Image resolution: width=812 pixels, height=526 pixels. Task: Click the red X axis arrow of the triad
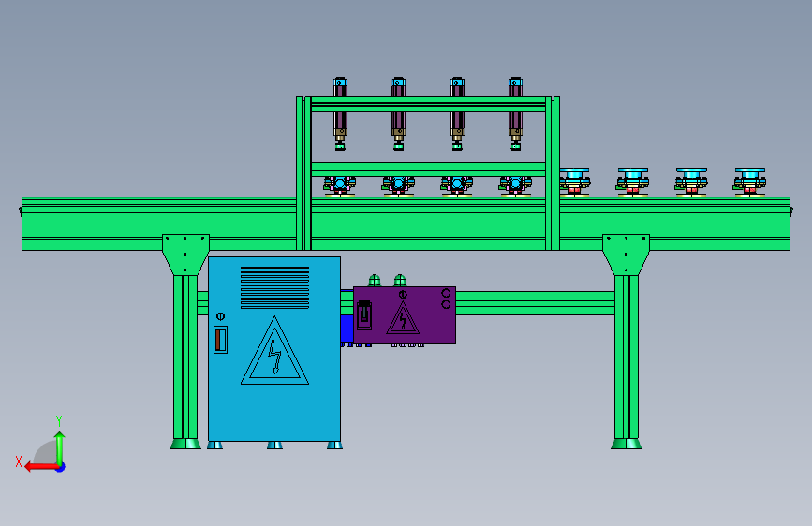point(41,467)
